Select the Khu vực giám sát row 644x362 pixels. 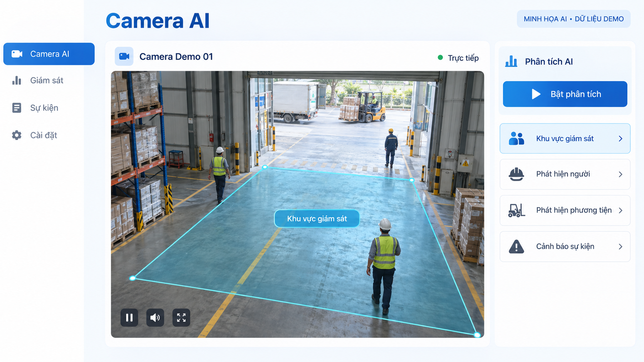tap(565, 138)
